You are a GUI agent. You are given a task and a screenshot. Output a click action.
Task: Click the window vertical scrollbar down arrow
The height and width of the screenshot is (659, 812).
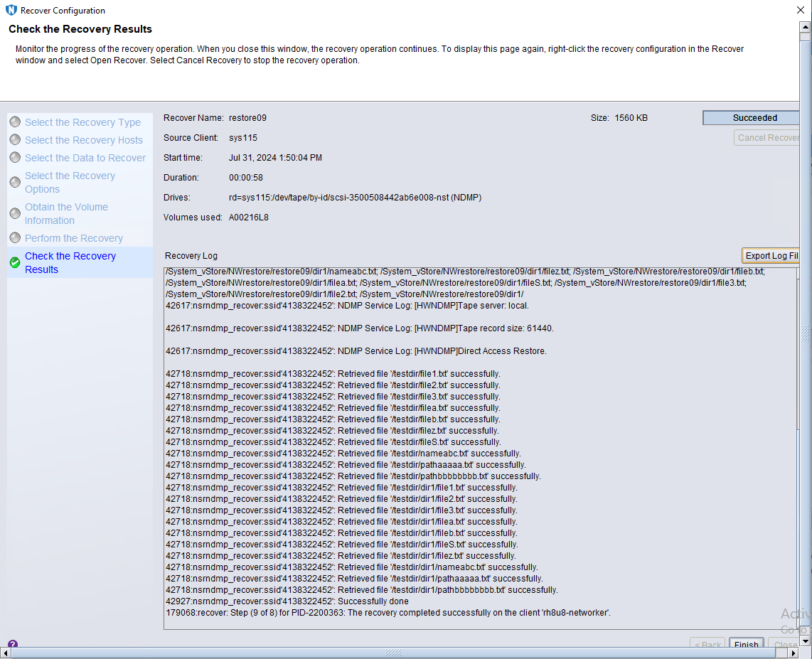click(806, 641)
